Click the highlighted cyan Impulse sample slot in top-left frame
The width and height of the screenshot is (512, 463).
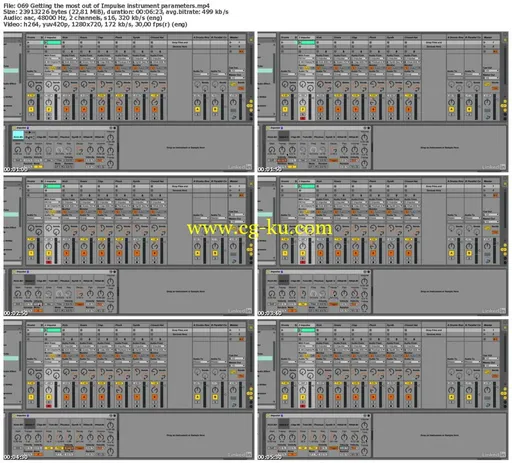coord(18,136)
